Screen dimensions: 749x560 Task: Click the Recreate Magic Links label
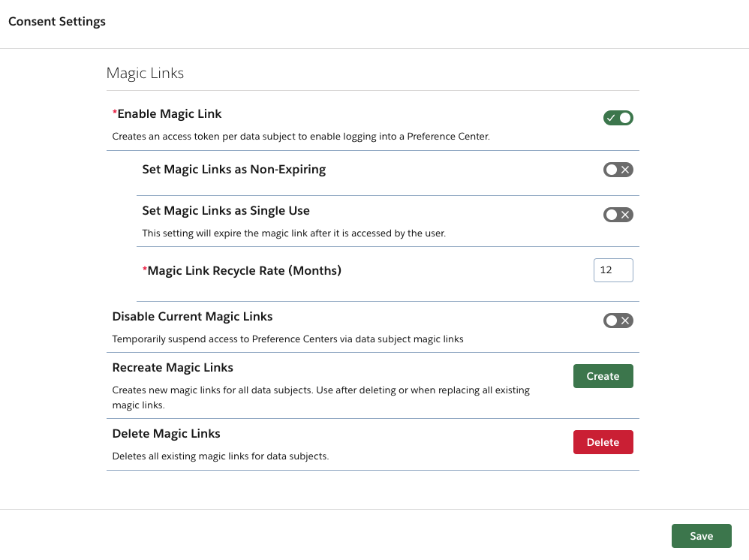173,367
